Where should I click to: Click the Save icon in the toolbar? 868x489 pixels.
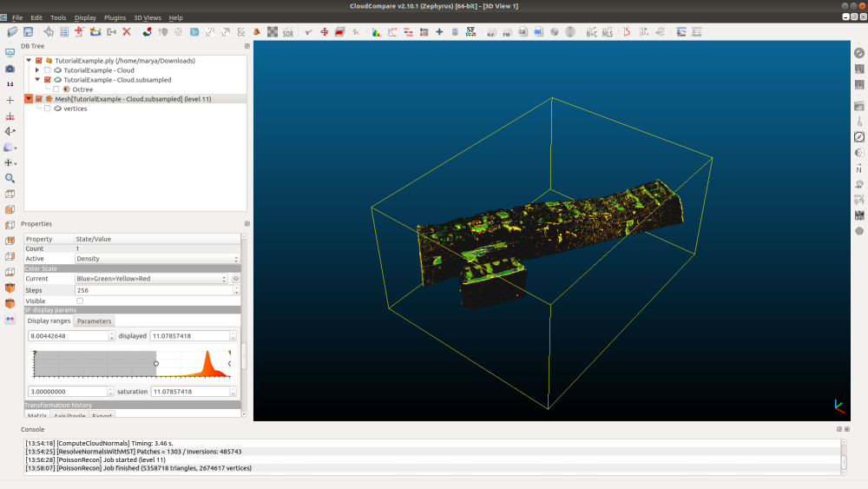coord(29,32)
